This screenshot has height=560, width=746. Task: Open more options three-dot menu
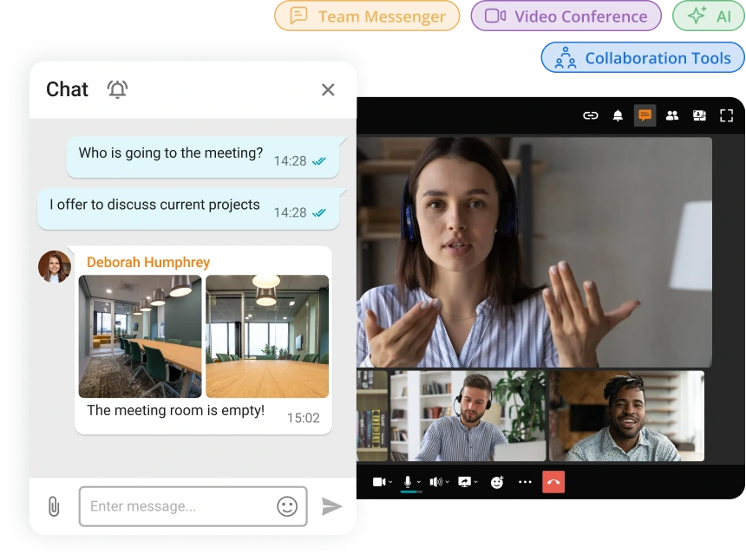click(x=525, y=482)
